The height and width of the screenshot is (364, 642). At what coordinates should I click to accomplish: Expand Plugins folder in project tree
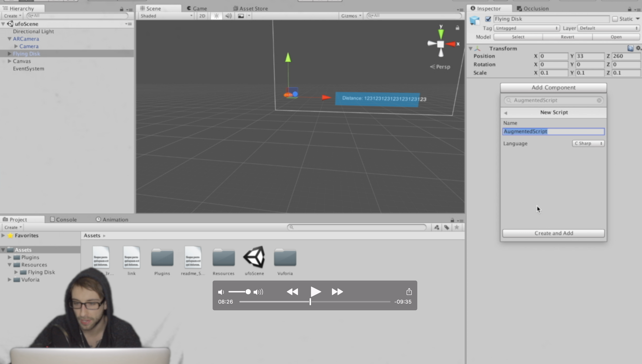point(10,257)
